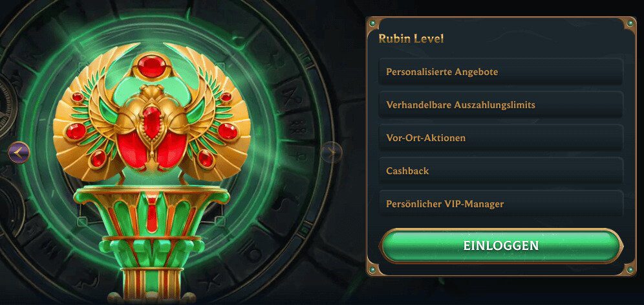Screen dimensions: 644x305
Task: Click the top-left corner gem of panel
Action: click(372, 24)
